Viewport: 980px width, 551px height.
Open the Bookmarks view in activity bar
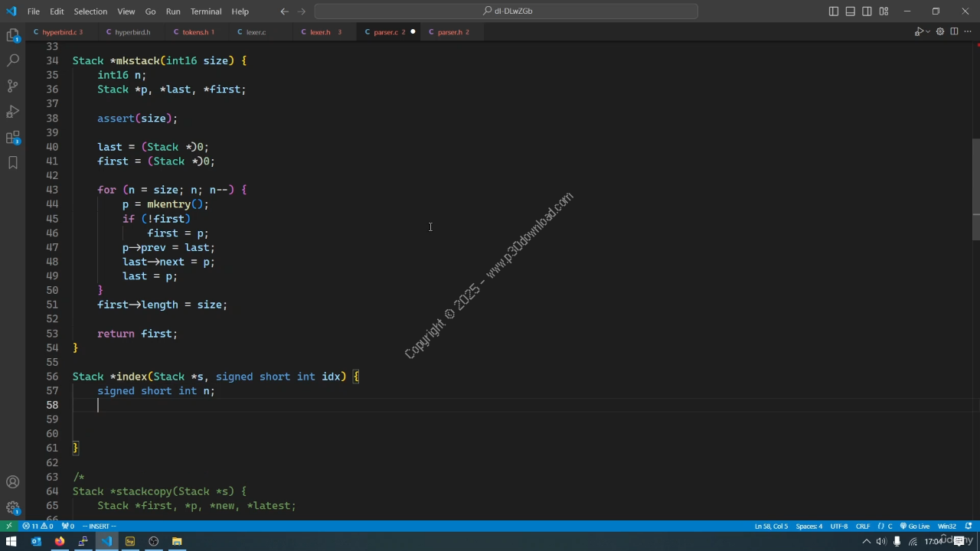(13, 162)
